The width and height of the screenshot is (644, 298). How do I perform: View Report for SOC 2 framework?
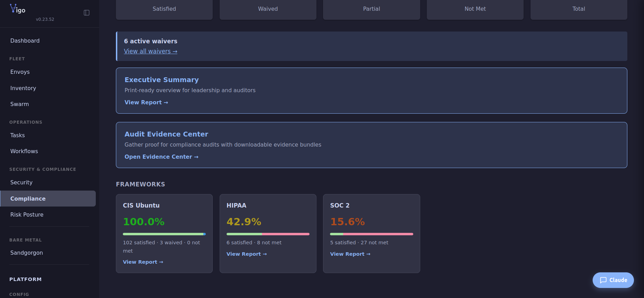pyautogui.click(x=350, y=254)
